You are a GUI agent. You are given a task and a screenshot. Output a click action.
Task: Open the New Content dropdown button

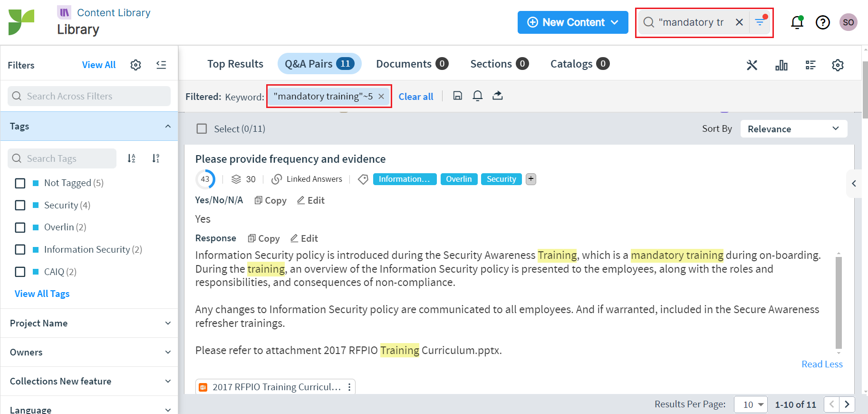pos(572,22)
